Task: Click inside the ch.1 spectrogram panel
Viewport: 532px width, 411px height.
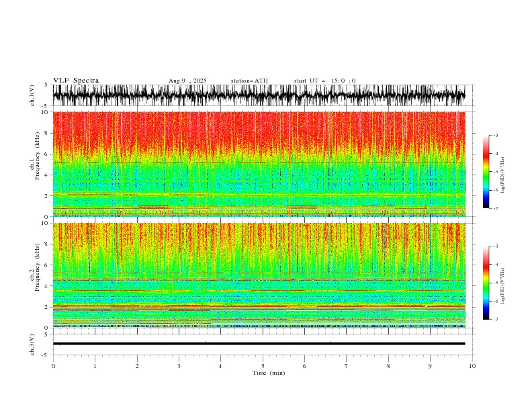Action: 259,164
